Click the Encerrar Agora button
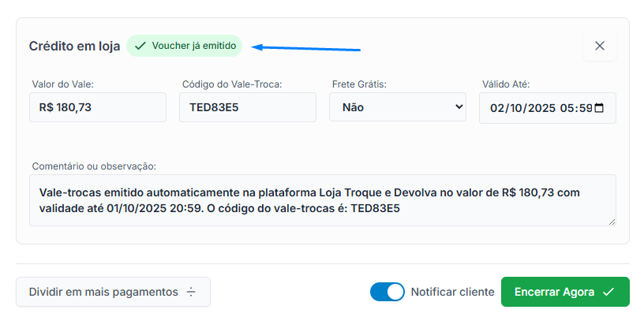 [565, 292]
